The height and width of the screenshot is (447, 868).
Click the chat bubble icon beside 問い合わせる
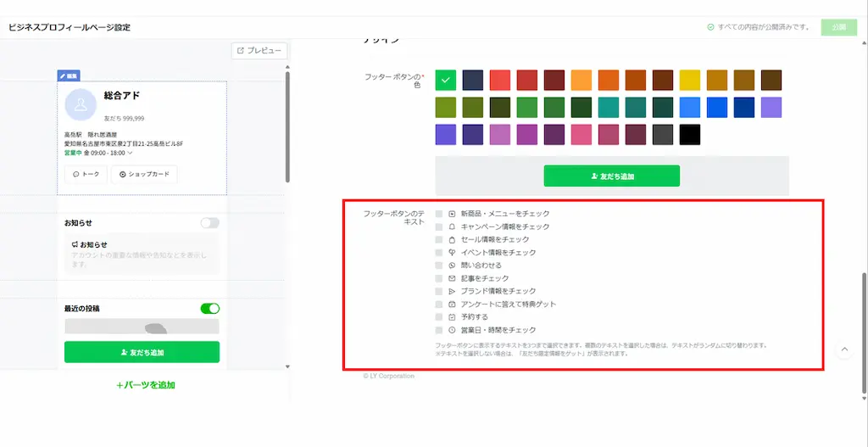click(452, 265)
